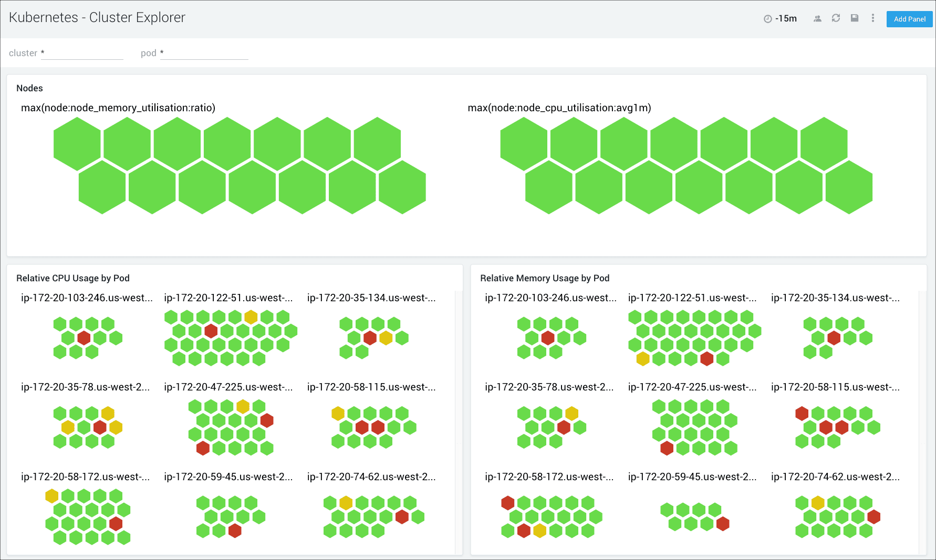Refresh the dashboard data
This screenshot has height=560, width=936.
(x=836, y=18)
